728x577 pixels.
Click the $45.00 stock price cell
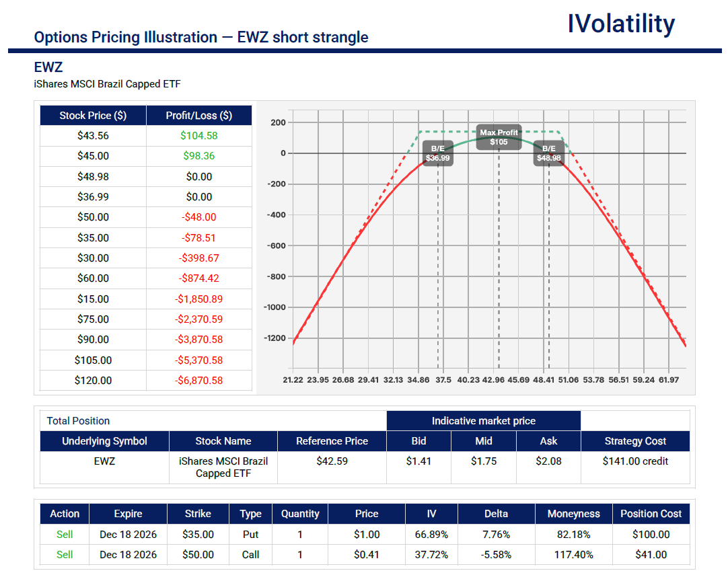[x=93, y=156]
